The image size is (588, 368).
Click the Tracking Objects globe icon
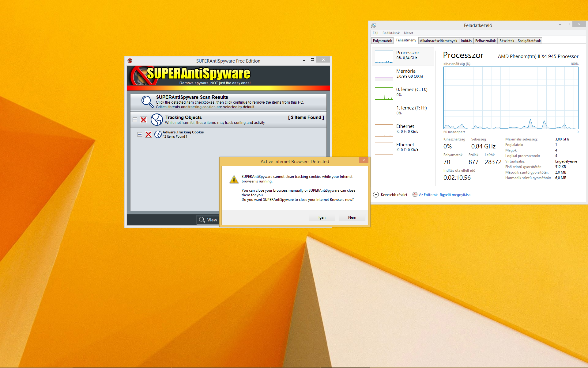157,120
